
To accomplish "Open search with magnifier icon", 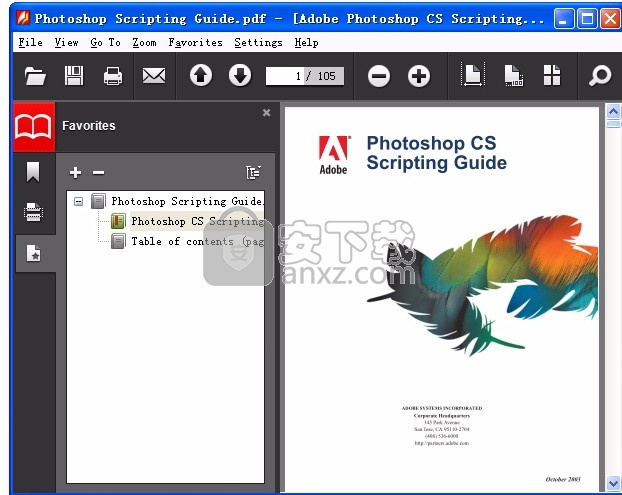I will coord(599,75).
